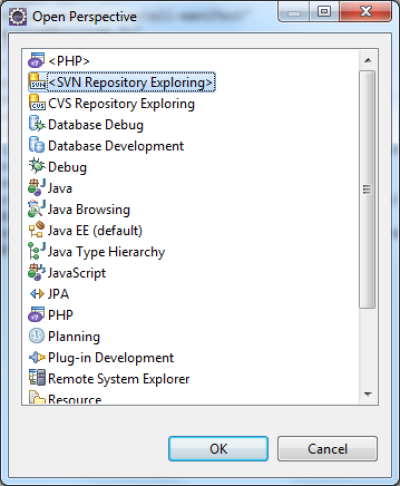Dismiss dialog with Cancel button
The width and height of the screenshot is (400, 486).
click(327, 449)
